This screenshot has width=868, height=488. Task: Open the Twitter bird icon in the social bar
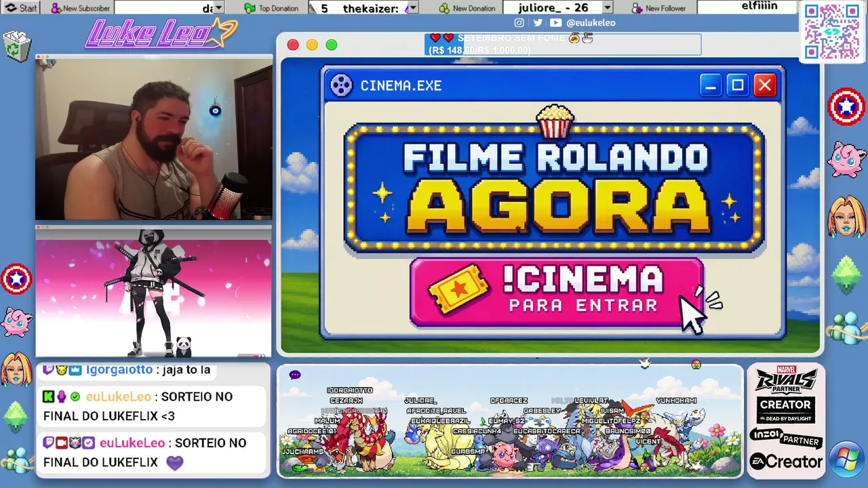[x=538, y=22]
